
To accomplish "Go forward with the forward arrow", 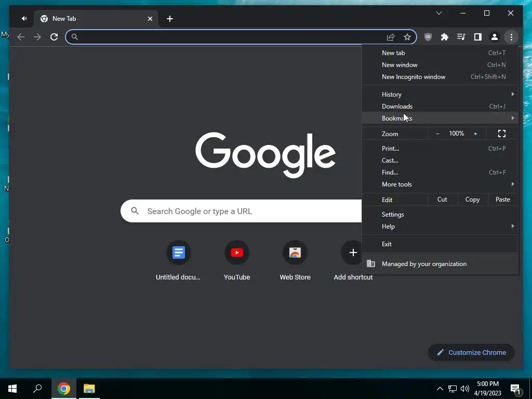I will click(37, 37).
